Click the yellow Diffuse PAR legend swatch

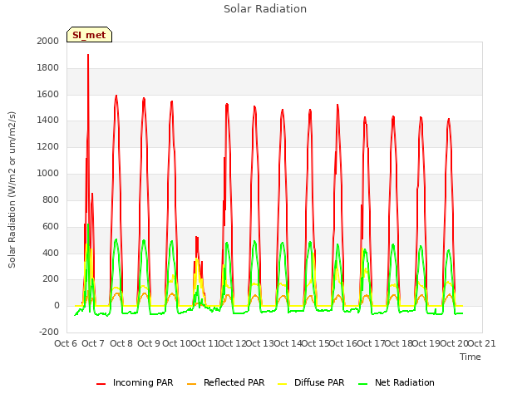pos(283,384)
